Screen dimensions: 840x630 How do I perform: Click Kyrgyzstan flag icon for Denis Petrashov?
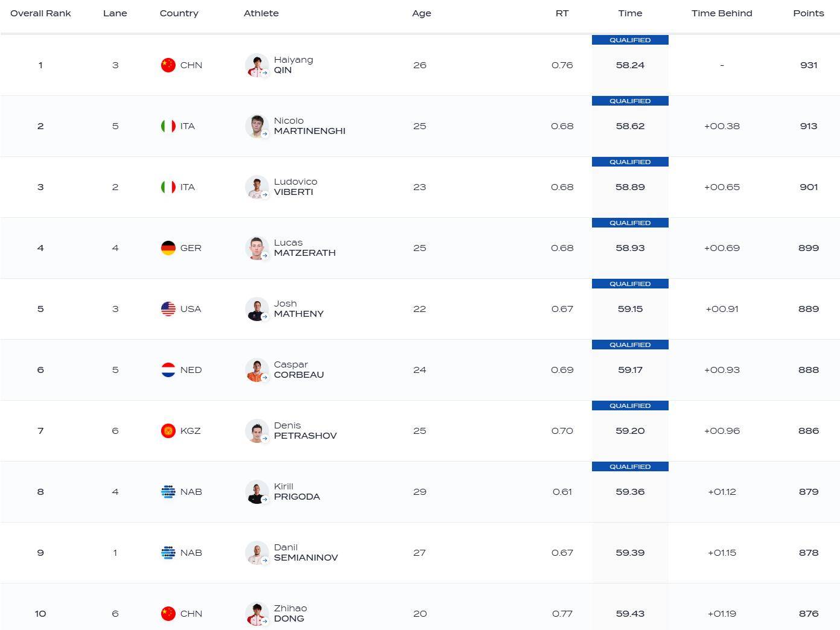(168, 431)
